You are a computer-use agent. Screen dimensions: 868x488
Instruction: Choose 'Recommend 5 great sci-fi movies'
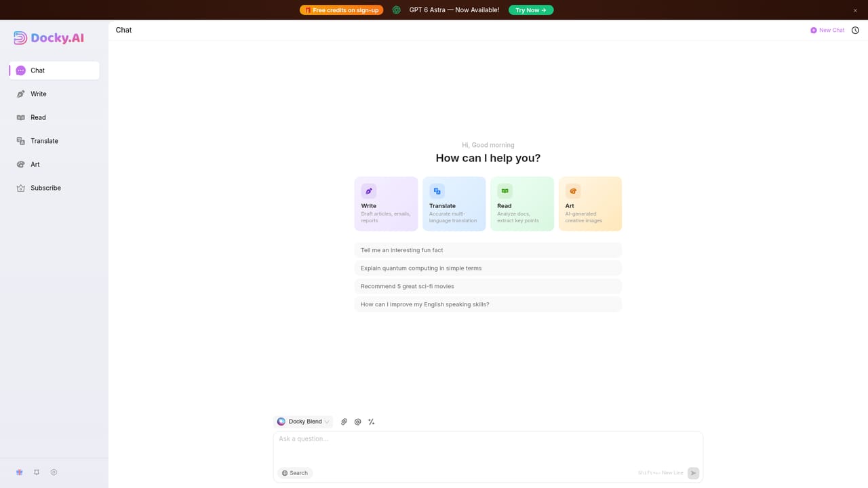coord(488,286)
